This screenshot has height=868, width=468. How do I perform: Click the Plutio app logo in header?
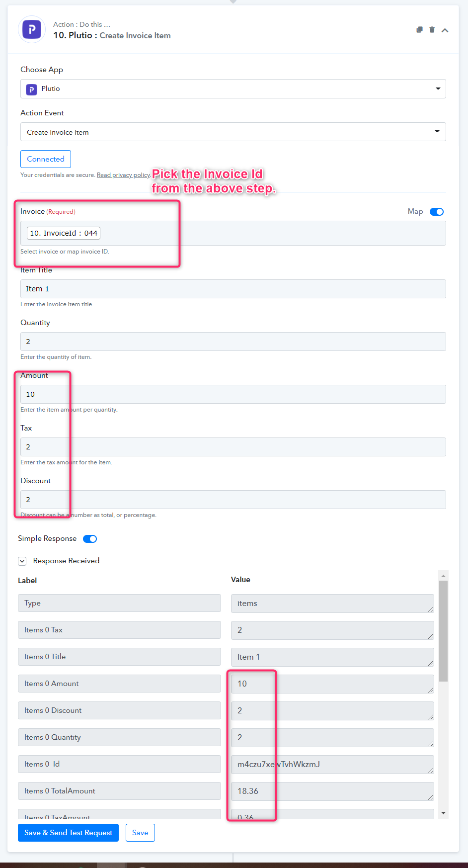(x=32, y=29)
